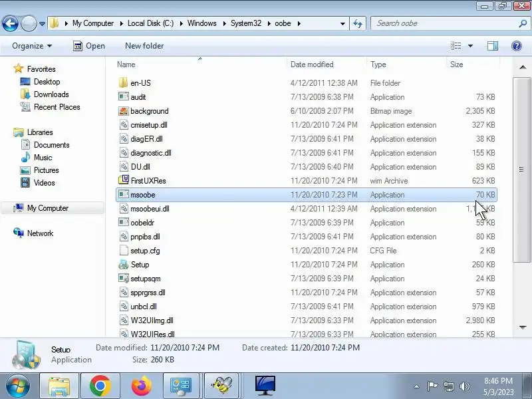Open the recent pages dropdown arrow
The image size is (532, 399).
coord(42,24)
